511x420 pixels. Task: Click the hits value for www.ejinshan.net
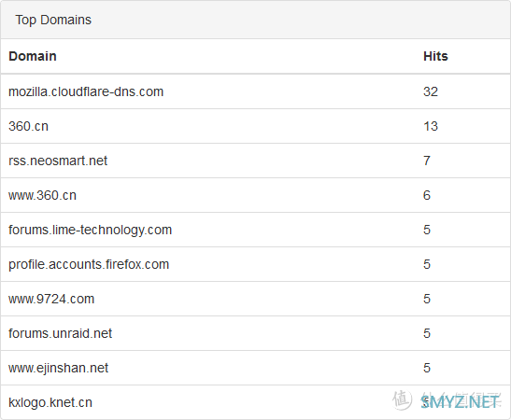[x=427, y=368]
